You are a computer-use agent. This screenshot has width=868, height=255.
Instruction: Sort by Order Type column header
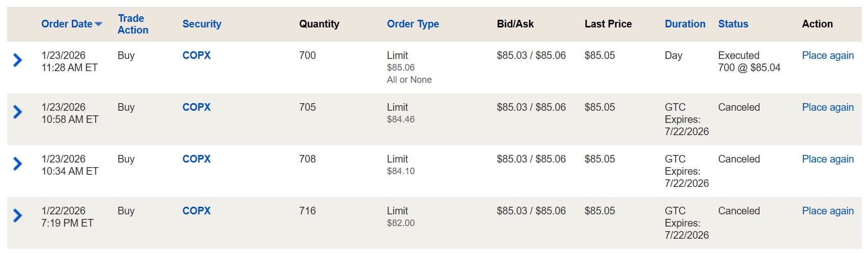coord(413,24)
